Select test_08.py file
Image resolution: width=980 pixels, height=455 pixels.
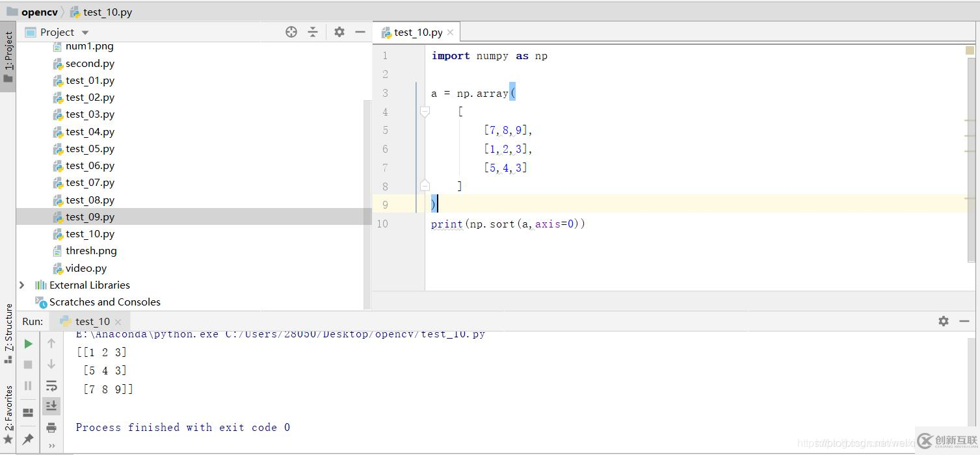point(90,200)
